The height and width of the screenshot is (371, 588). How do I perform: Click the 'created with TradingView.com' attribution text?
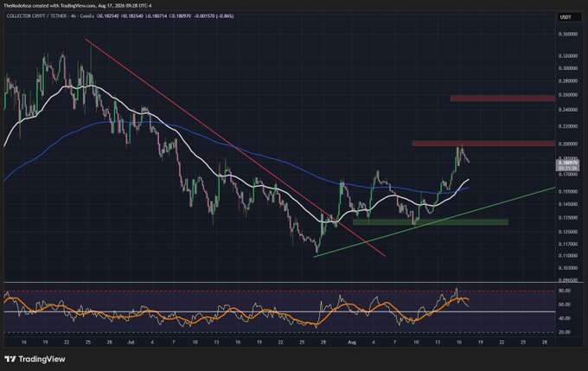pos(62,6)
